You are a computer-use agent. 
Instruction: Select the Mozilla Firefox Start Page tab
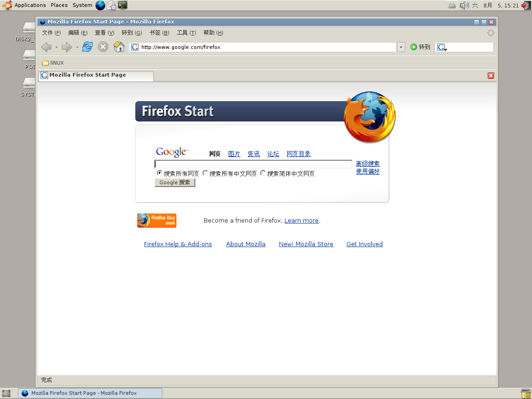tap(96, 75)
